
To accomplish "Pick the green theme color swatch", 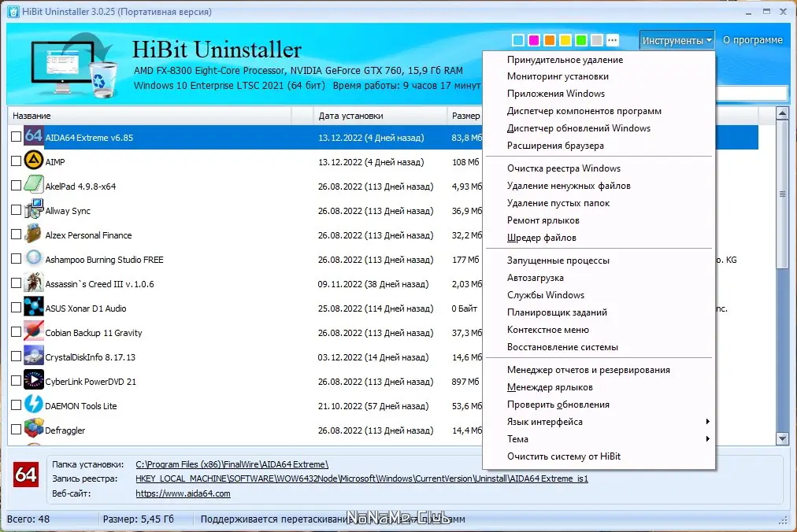I will pyautogui.click(x=581, y=39).
